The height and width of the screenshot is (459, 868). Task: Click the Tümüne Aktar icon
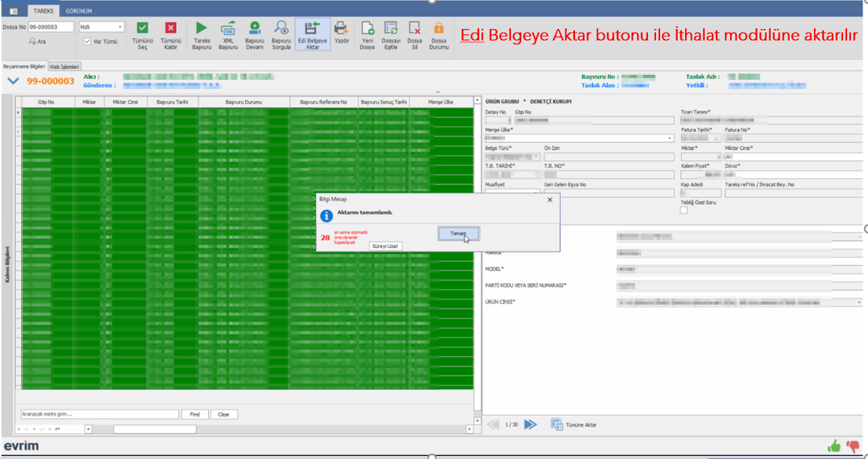557,425
